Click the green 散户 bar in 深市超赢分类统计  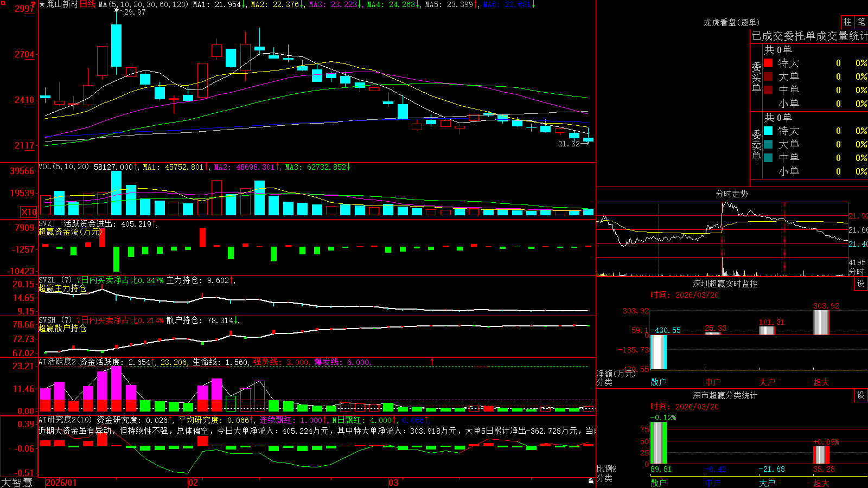coord(658,442)
